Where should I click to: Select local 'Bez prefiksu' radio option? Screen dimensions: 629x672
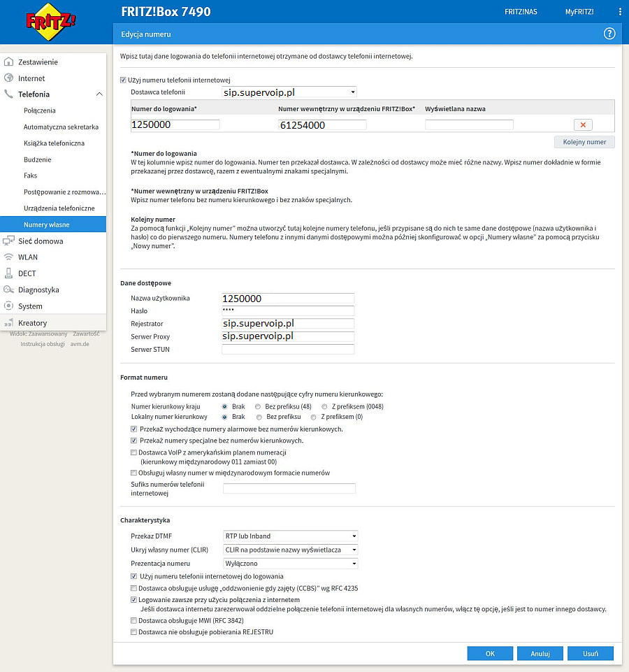click(x=259, y=417)
